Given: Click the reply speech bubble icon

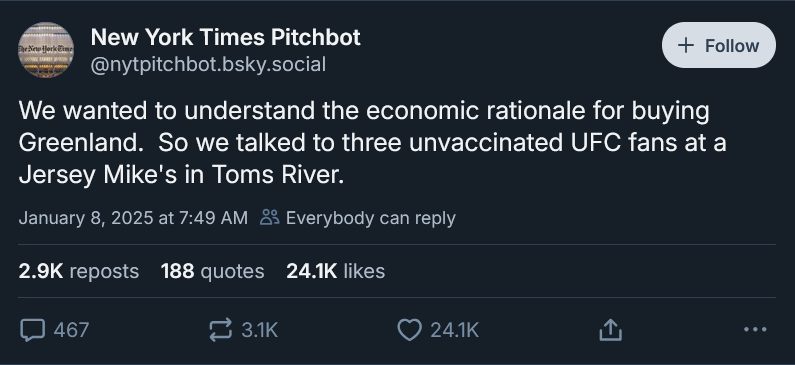Looking at the screenshot, I should point(32,330).
